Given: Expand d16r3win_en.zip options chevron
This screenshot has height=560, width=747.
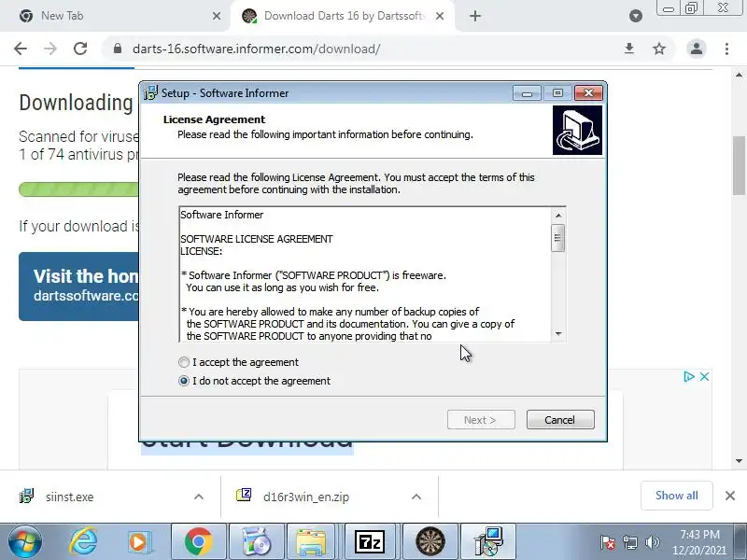Looking at the screenshot, I should tap(416, 497).
